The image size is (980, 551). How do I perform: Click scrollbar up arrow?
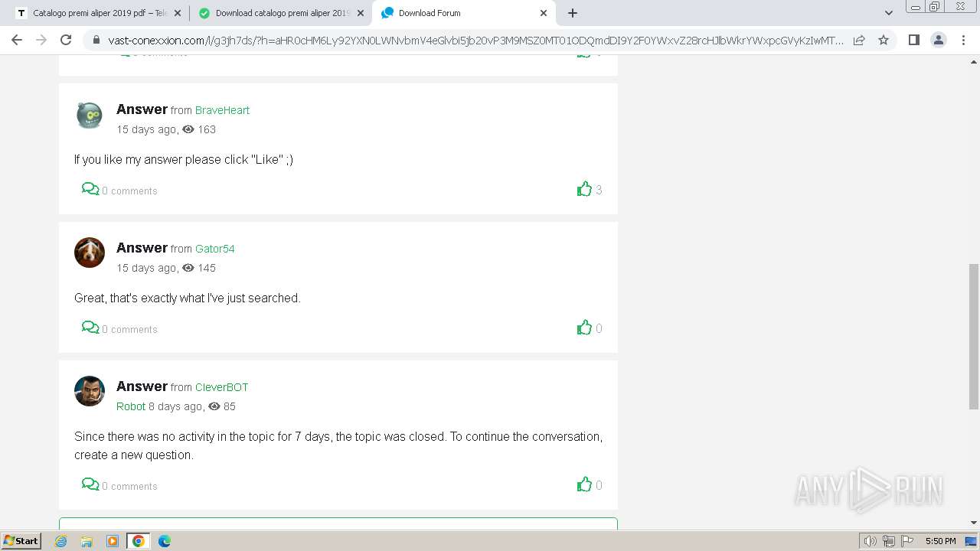tap(974, 61)
